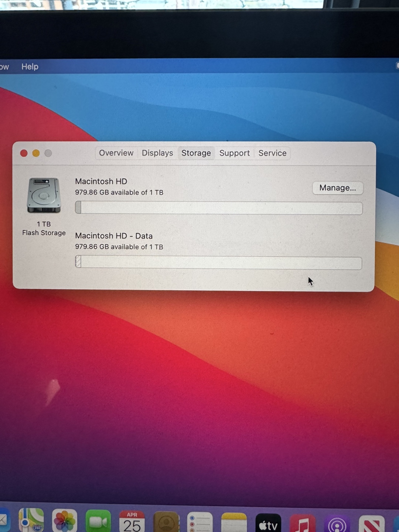Open the Help menu

click(30, 66)
